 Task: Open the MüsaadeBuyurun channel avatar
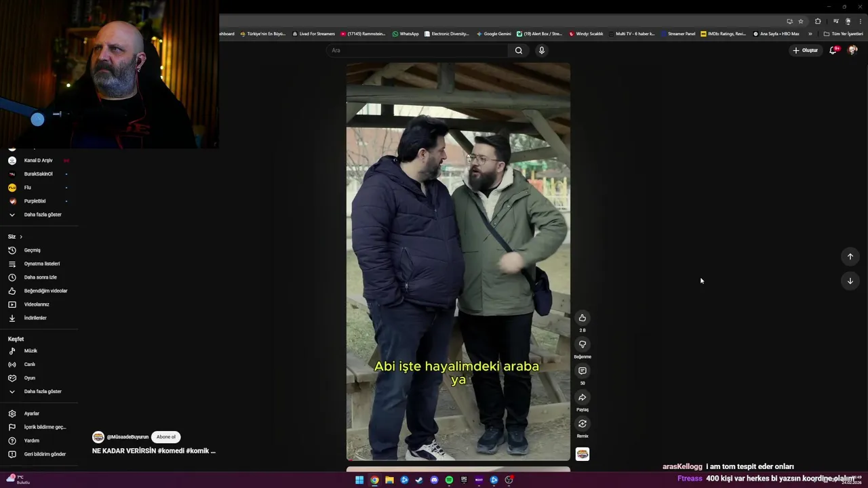98,437
